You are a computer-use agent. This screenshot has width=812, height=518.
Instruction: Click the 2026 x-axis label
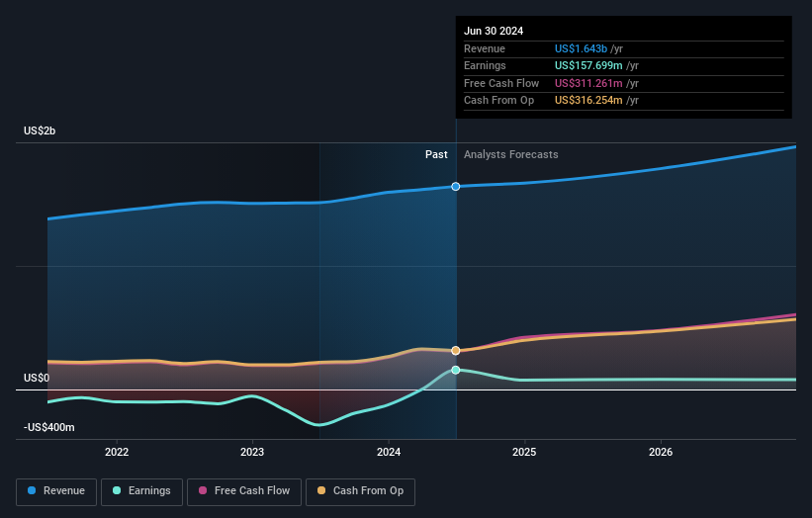click(661, 452)
